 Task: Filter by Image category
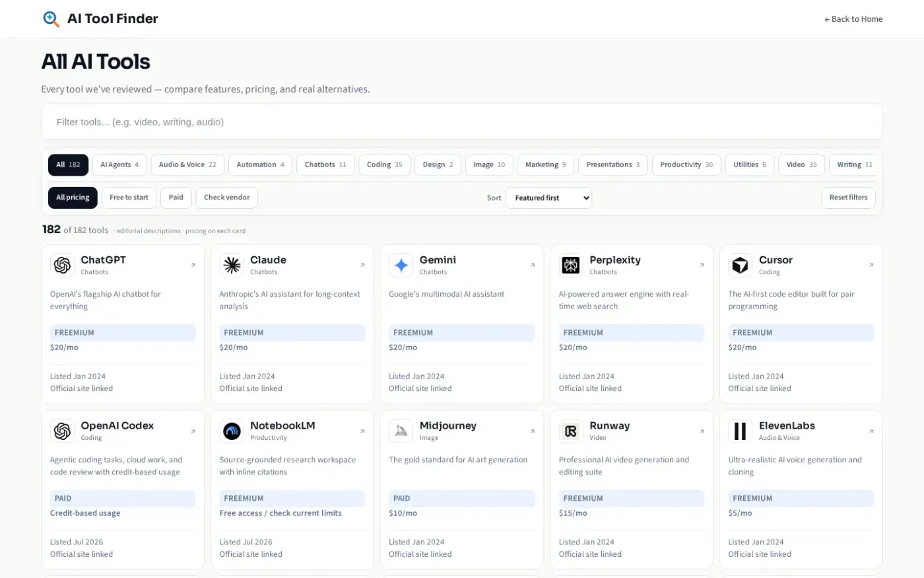point(489,164)
